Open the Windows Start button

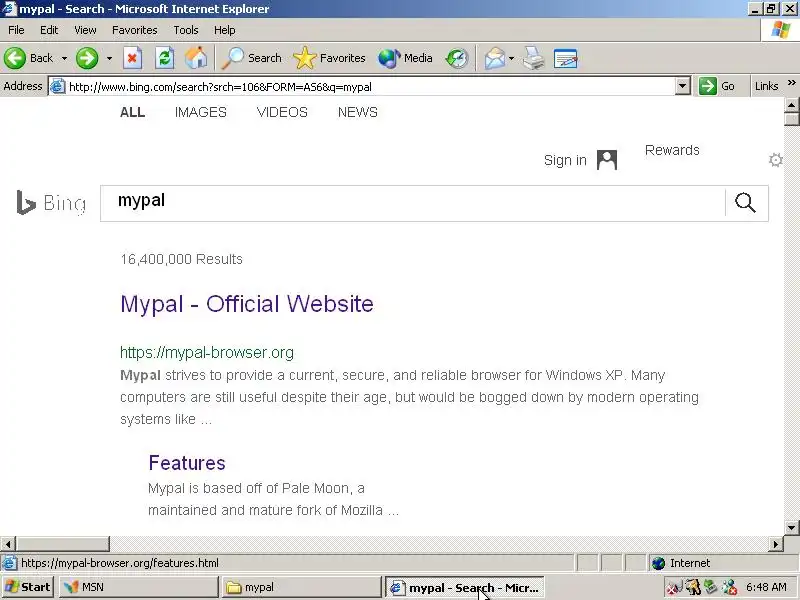point(28,587)
